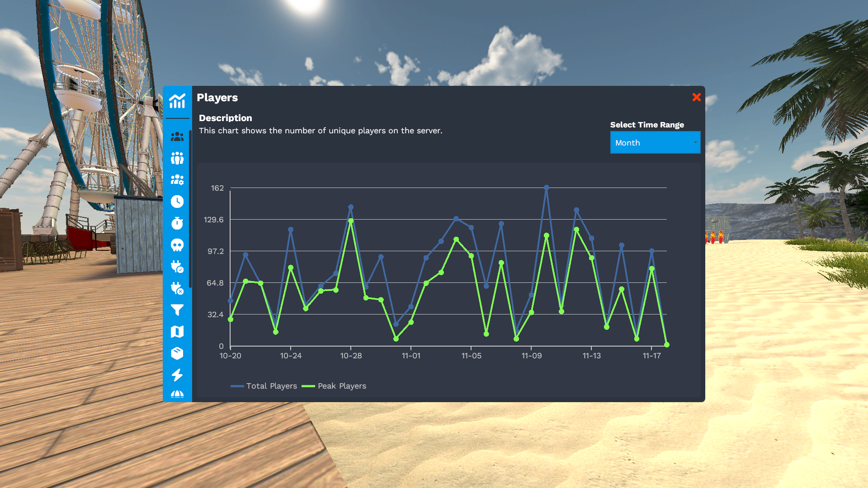Click the Select Time Range label
This screenshot has width=868, height=488.
coord(647,125)
